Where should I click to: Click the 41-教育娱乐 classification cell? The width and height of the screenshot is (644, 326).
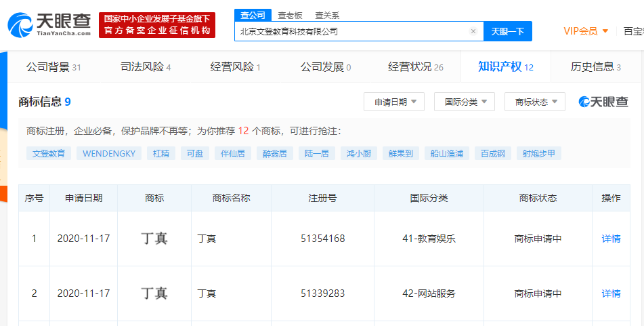(429, 239)
